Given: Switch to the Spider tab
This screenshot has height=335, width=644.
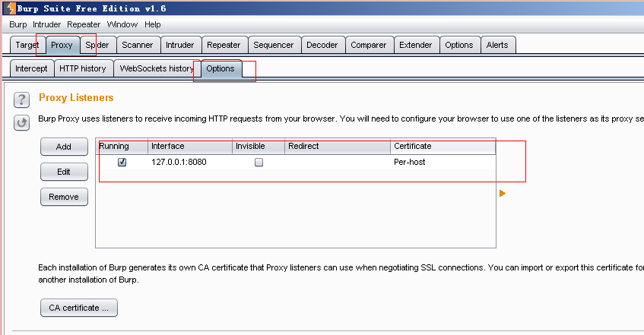Looking at the screenshot, I should 98,45.
